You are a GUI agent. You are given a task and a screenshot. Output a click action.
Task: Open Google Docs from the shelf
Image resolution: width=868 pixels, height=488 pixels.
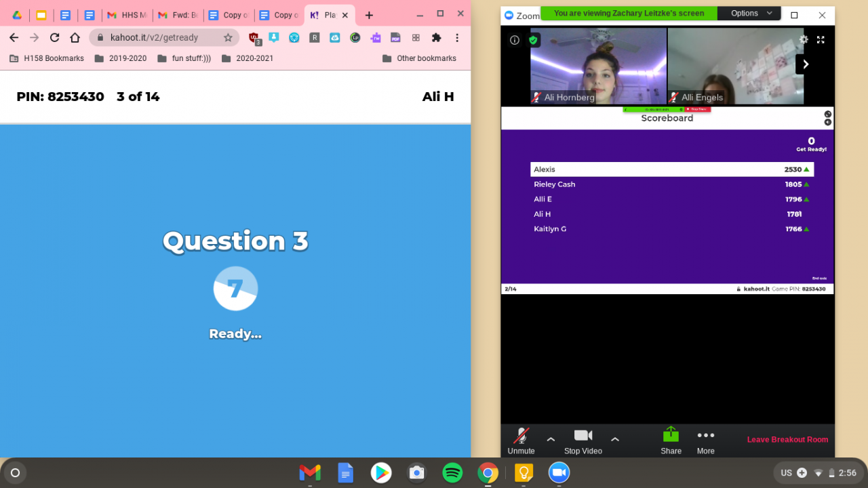coord(346,472)
